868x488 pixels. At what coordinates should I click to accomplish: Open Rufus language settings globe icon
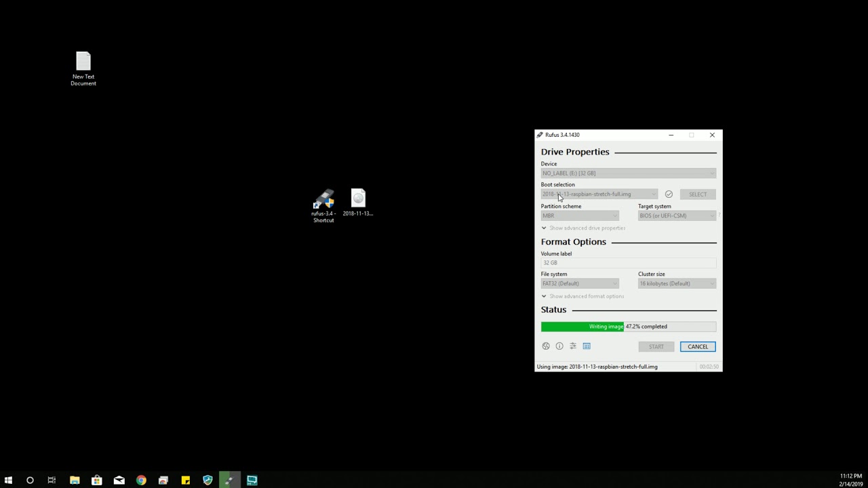[546, 346]
